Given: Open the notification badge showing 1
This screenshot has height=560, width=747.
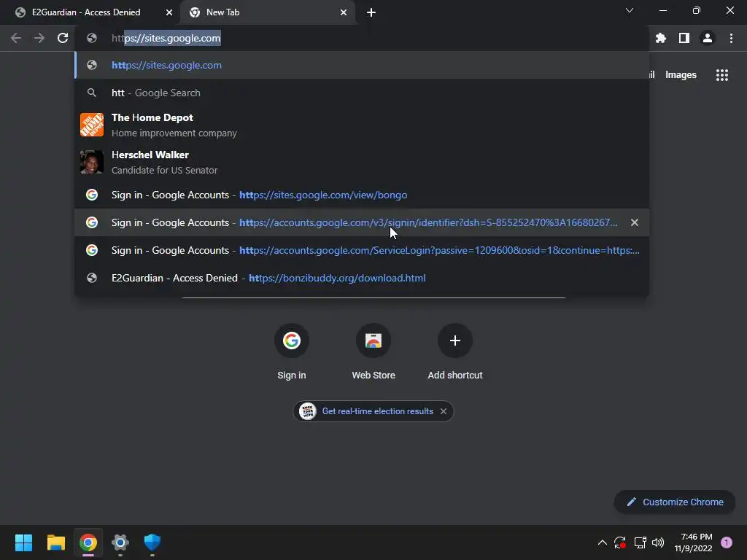Looking at the screenshot, I should pos(727,542).
